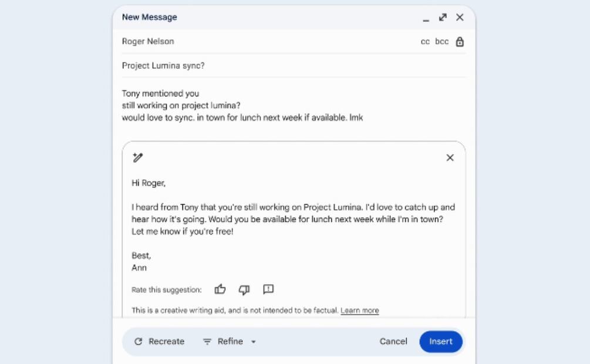Click the Help me write pencil icon
This screenshot has height=364, width=590.
[x=138, y=157]
